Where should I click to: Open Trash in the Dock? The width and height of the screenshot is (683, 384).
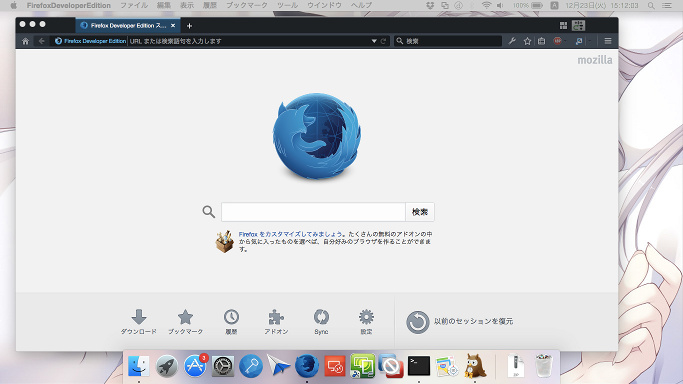(x=544, y=366)
